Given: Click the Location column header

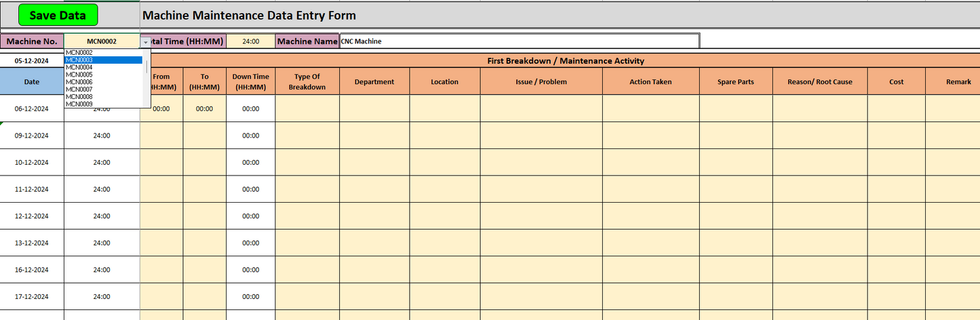Looking at the screenshot, I should (x=445, y=81).
